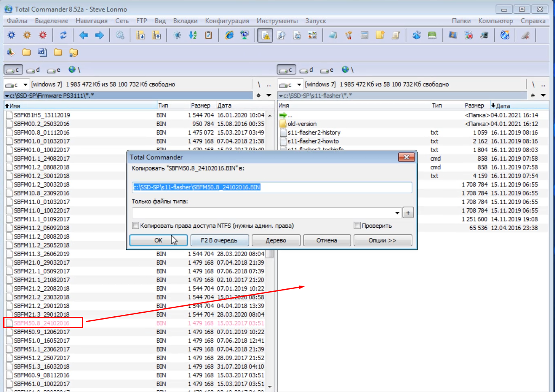Open the Навигация menu
555x392 pixels.
[x=91, y=21]
